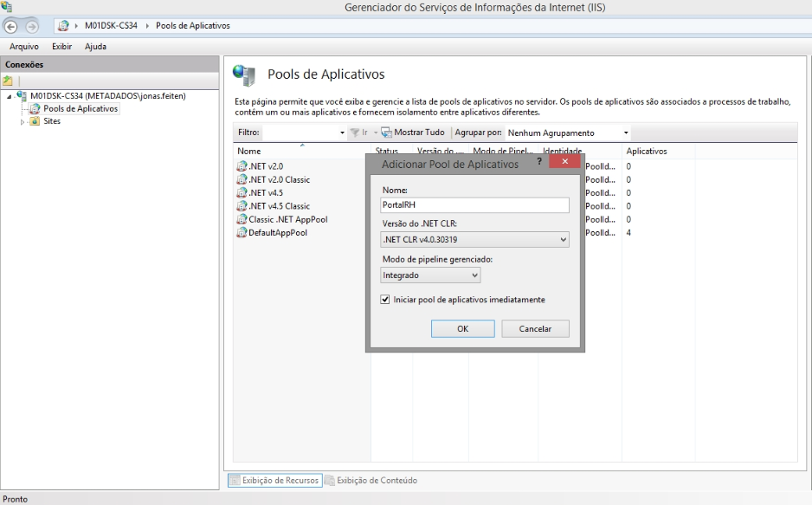Viewport: 812px width, 505px height.
Task: Collapse the M01DSK-CS34 server node
Action: [x=9, y=96]
